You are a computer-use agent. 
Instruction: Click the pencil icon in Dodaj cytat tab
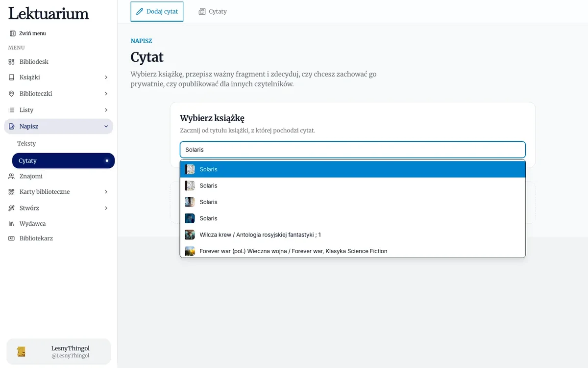tap(140, 11)
